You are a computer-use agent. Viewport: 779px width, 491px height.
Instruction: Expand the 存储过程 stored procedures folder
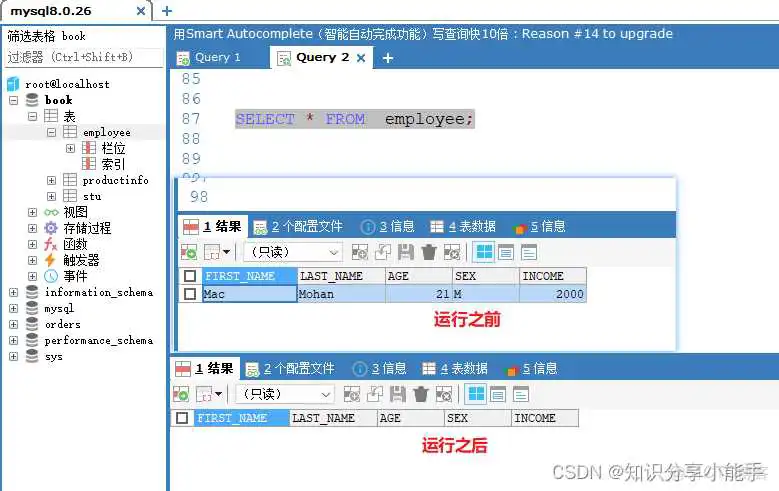point(32,228)
